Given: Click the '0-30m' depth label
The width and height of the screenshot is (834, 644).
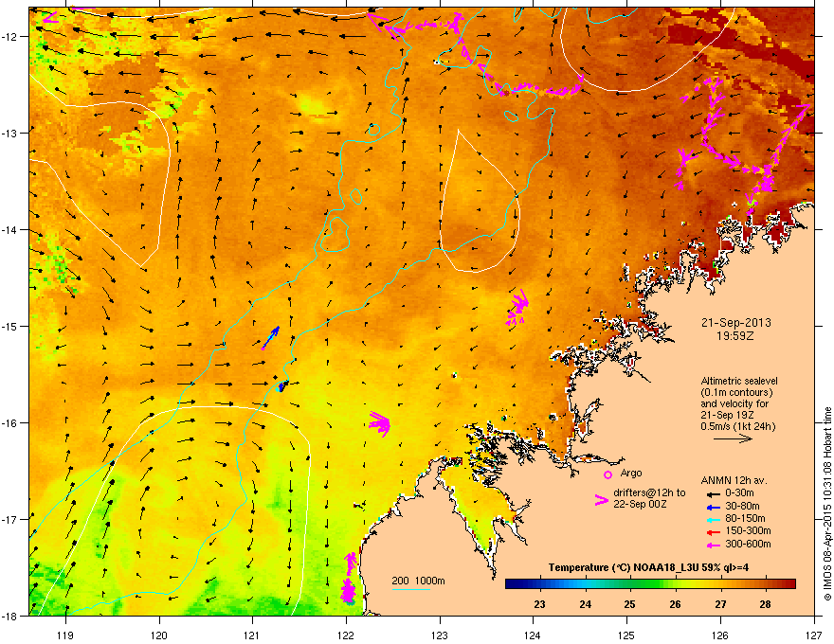Looking at the screenshot, I should (x=739, y=493).
